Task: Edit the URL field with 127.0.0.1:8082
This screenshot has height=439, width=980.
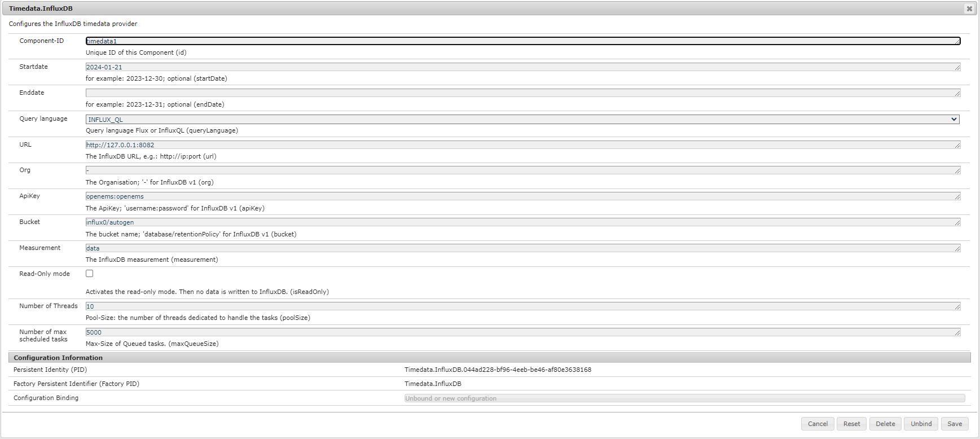Action: coord(523,145)
